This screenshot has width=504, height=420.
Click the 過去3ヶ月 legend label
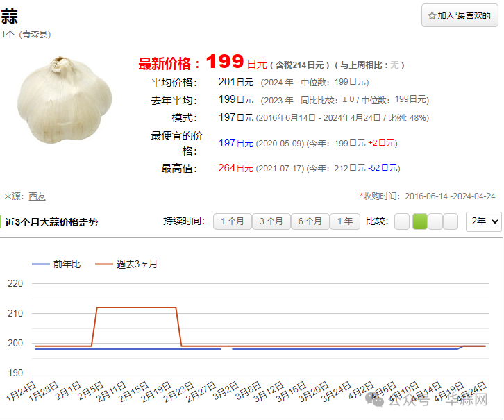tap(137, 264)
